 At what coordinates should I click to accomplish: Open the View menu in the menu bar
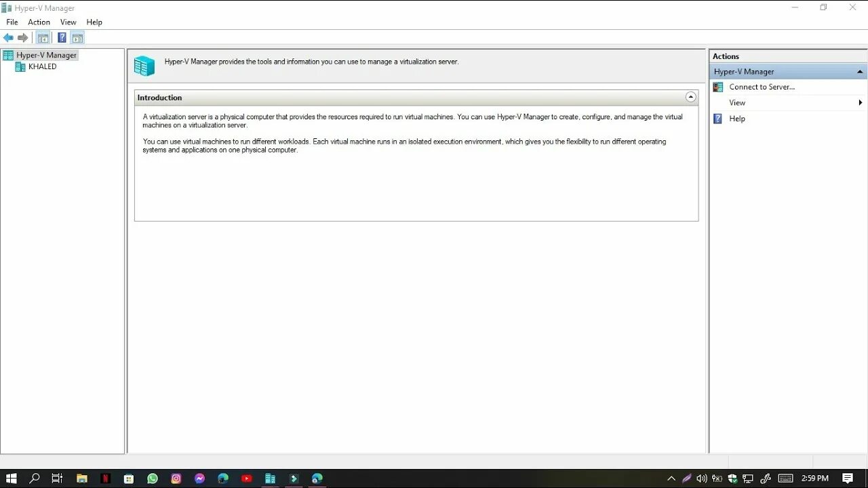[x=68, y=22]
